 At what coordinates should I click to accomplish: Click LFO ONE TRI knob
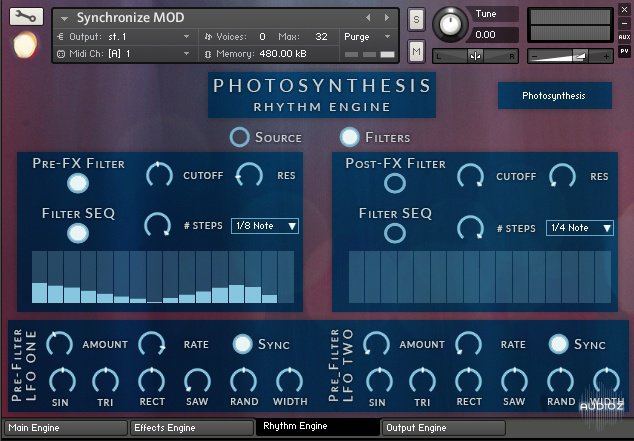pyautogui.click(x=106, y=381)
